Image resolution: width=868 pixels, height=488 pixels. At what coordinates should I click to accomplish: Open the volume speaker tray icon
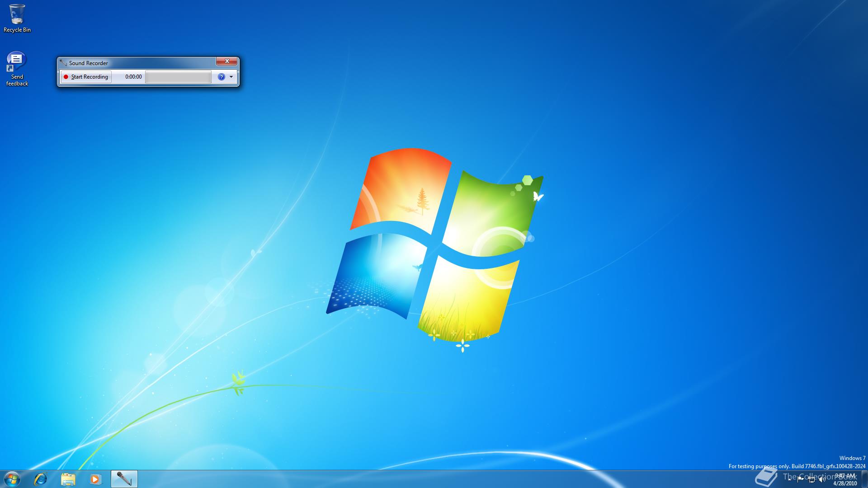[822, 479]
